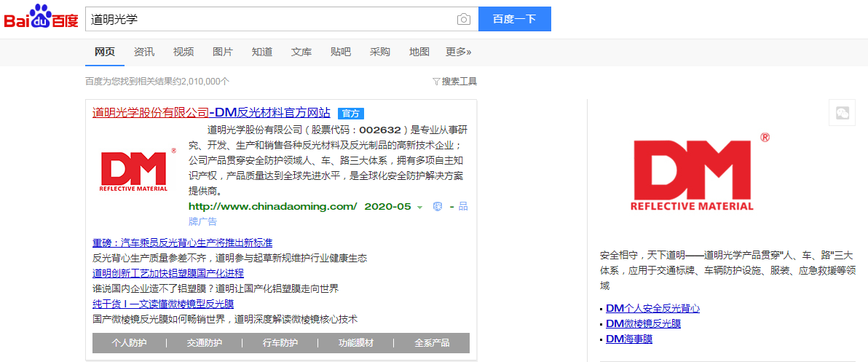Open 重磅：汽车乘员反光背心 news link
This screenshot has width=868, height=362.
(x=182, y=243)
